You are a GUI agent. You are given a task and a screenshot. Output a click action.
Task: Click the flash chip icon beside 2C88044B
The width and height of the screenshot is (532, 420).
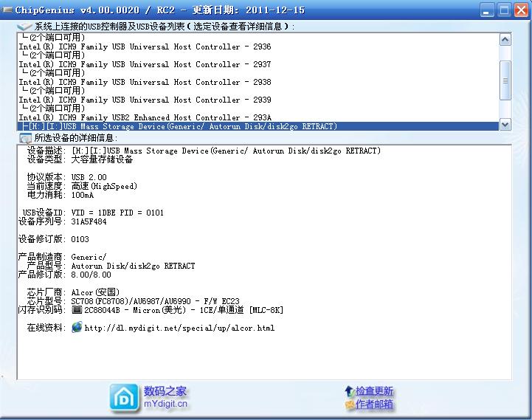point(77,310)
